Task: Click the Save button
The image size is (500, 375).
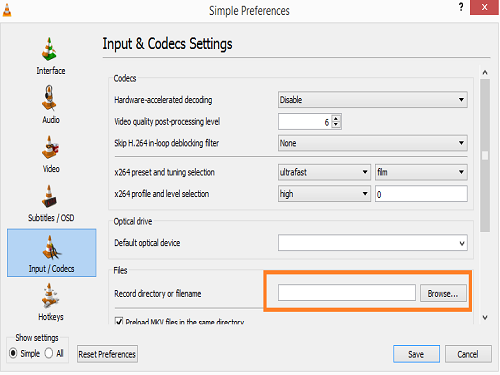Action: click(x=416, y=354)
